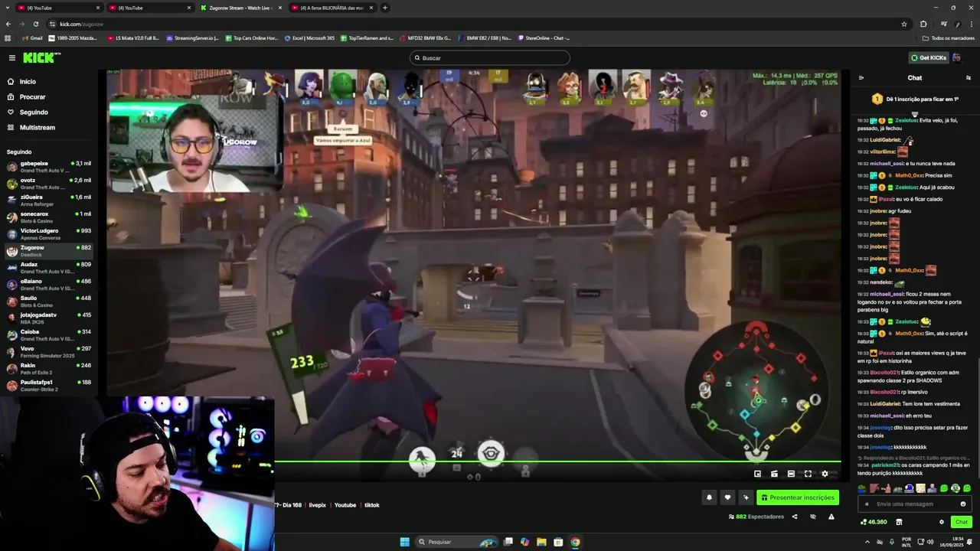Open Paulistafps1 channel in the following list
The width and height of the screenshot is (980, 551).
[49, 385]
